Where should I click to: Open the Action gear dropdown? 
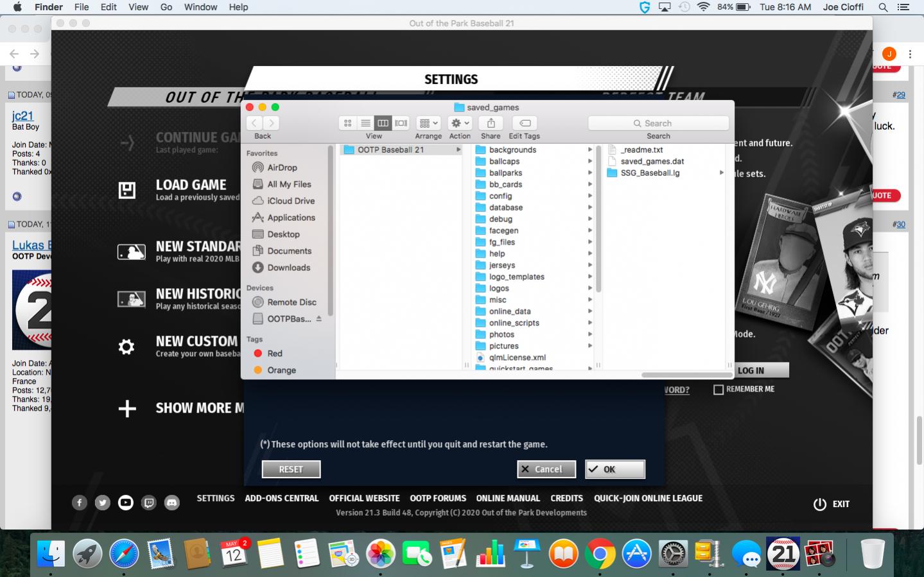[460, 123]
